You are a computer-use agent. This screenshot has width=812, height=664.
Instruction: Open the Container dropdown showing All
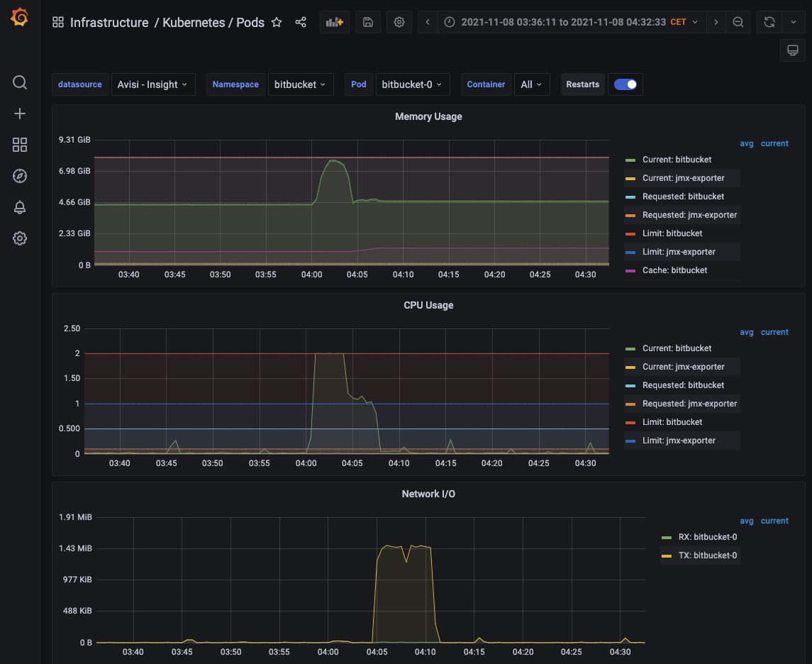tap(532, 84)
